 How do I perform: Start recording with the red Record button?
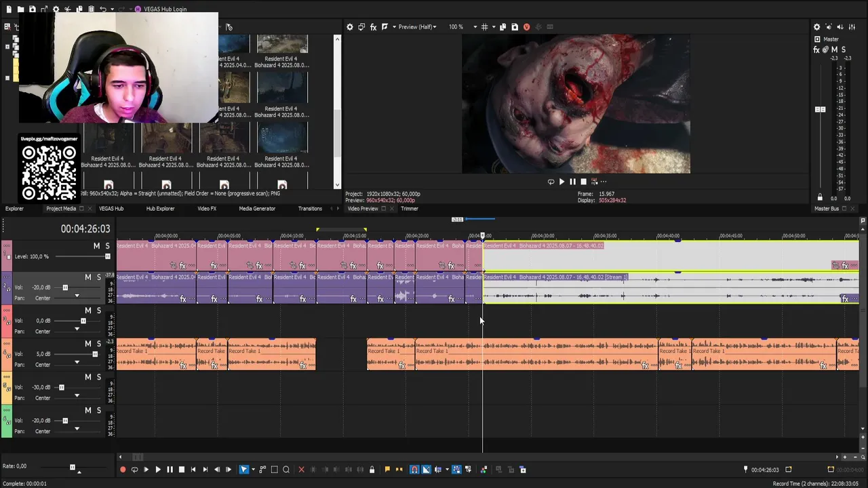tap(123, 469)
